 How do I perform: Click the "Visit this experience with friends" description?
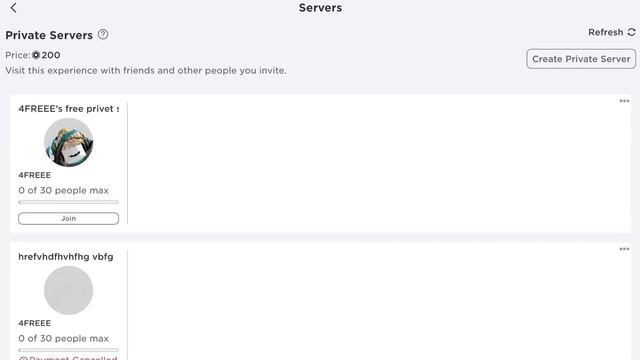coord(146,71)
